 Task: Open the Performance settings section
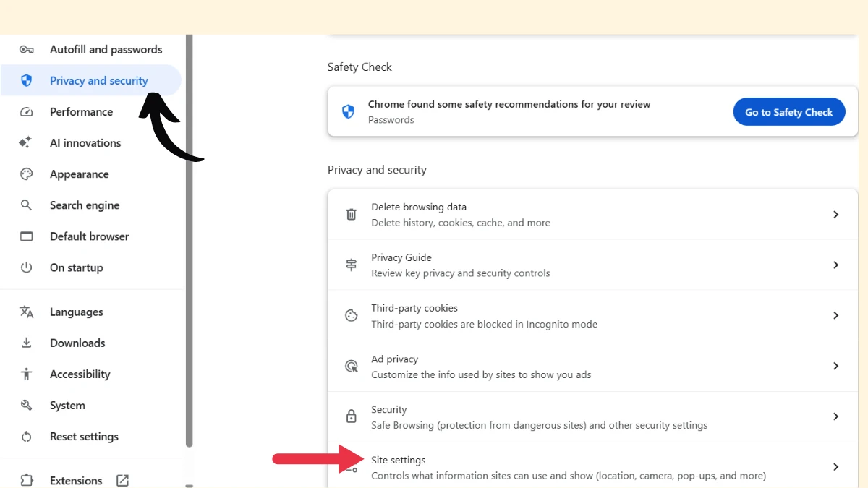click(x=90, y=111)
